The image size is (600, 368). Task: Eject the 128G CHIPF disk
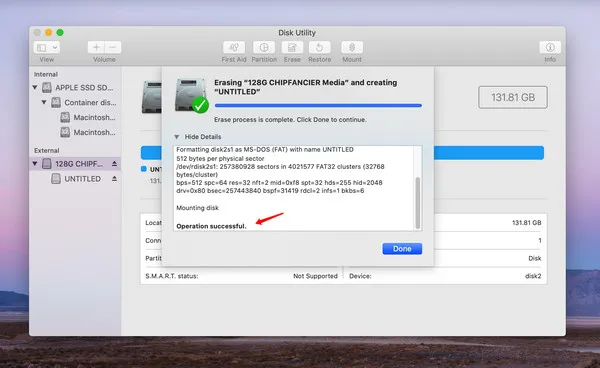tap(114, 164)
